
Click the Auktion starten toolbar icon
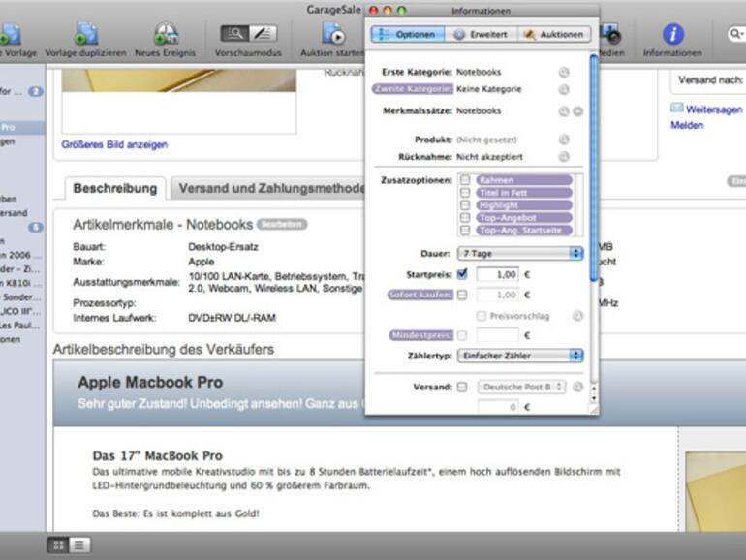click(333, 34)
